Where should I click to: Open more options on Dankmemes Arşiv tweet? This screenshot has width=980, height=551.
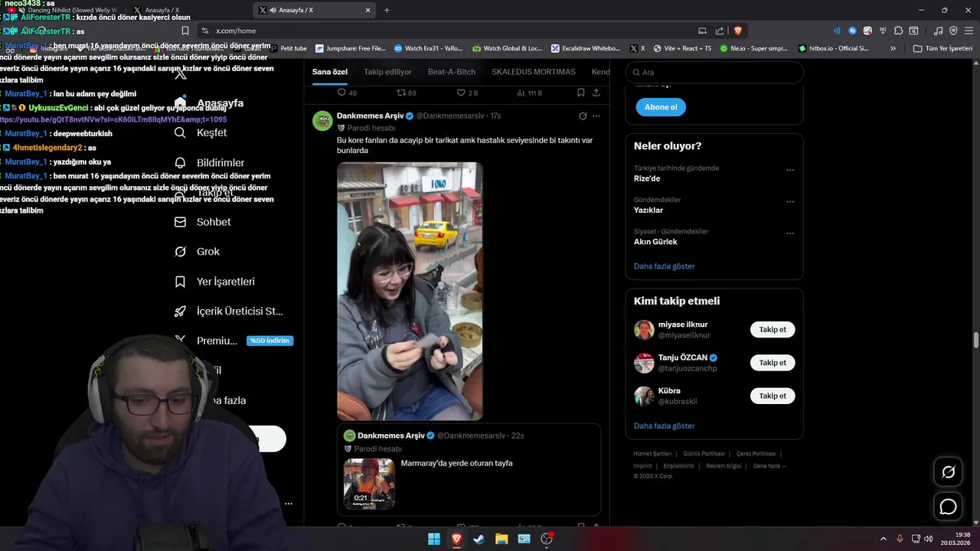[596, 116]
